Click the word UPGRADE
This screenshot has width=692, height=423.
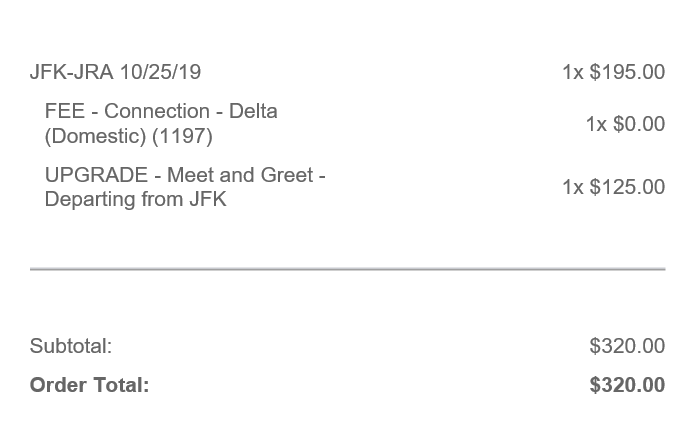click(x=96, y=175)
